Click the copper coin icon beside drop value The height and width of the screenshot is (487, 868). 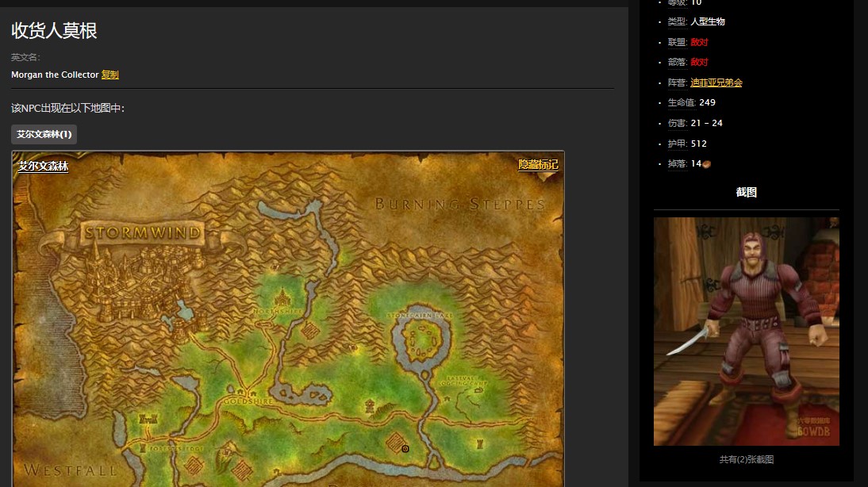click(707, 164)
